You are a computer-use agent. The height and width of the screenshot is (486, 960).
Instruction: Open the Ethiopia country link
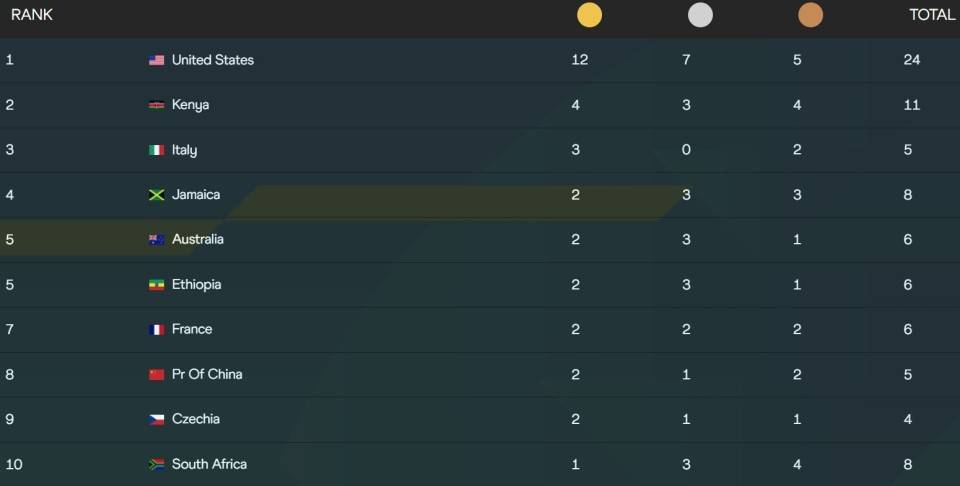tap(196, 285)
